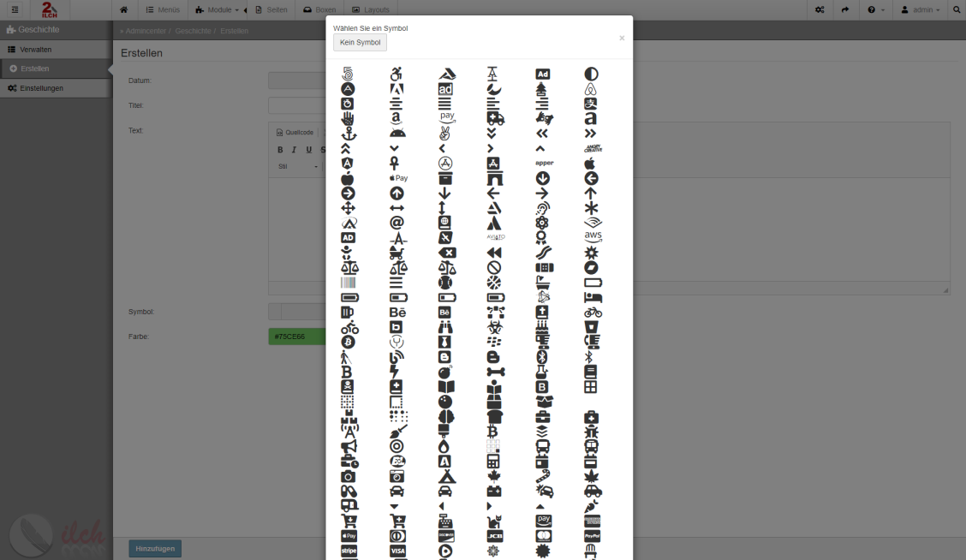Open the Module dropdown in navbar
This screenshot has height=560, width=966.
[x=217, y=10]
